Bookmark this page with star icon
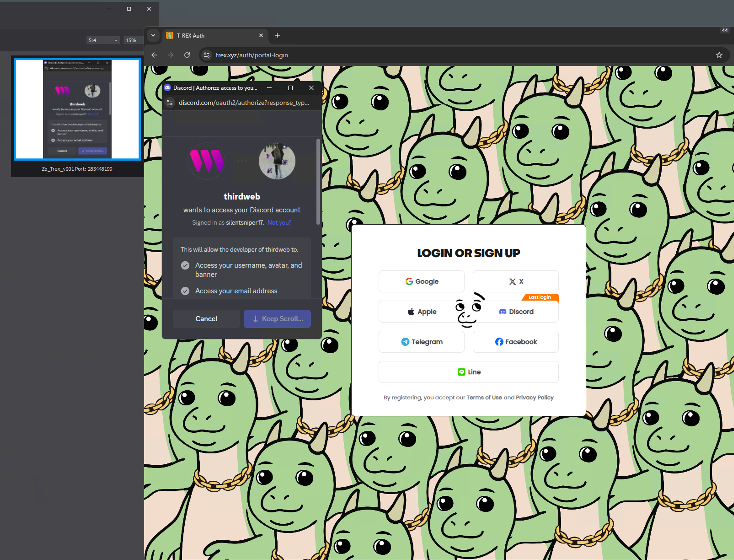 coord(719,55)
